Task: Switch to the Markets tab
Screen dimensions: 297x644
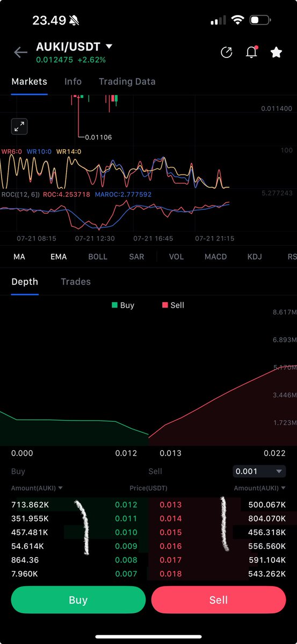Action: [30, 82]
